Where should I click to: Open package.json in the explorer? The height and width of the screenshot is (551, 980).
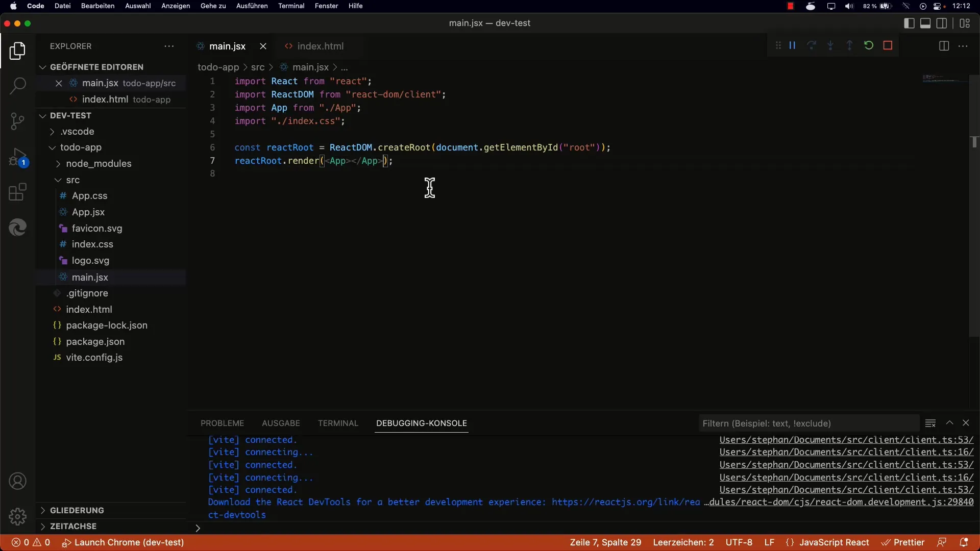click(x=95, y=341)
